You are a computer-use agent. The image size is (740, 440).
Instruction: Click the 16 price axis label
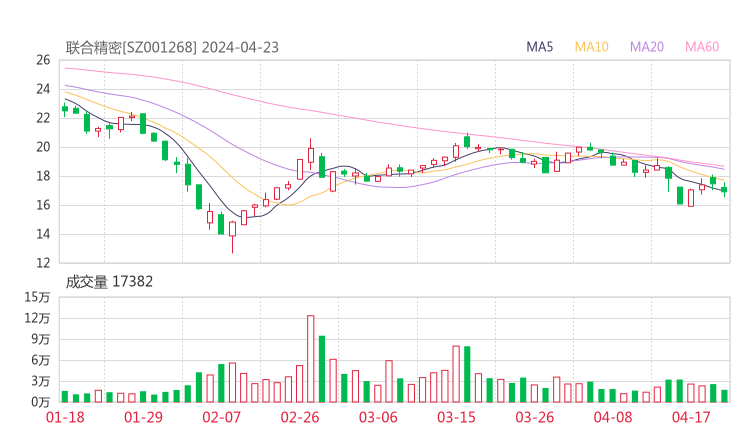click(x=43, y=205)
